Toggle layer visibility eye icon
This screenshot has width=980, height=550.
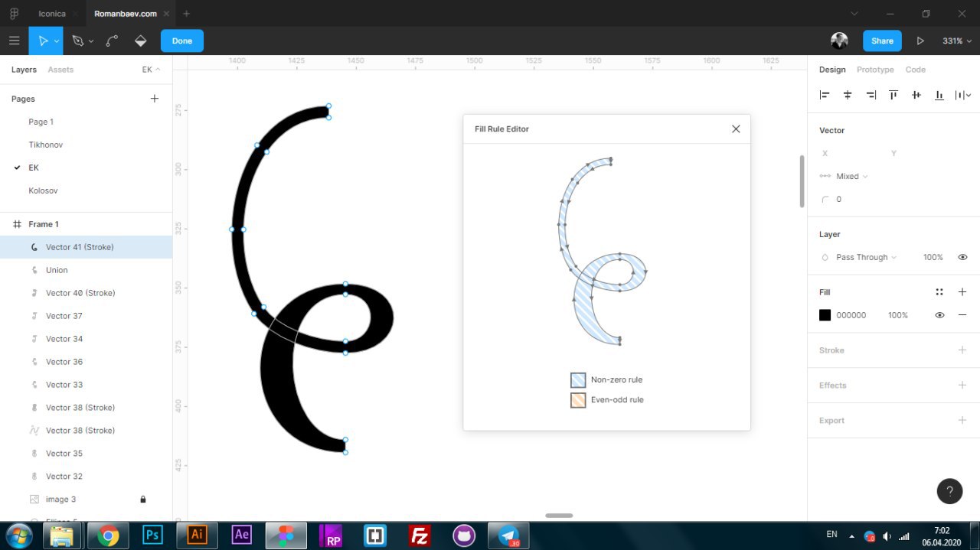click(962, 257)
